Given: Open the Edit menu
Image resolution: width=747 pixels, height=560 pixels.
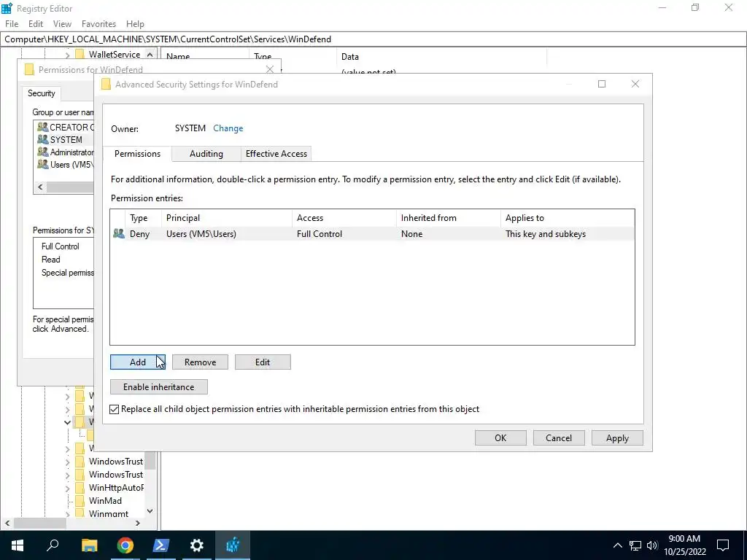Looking at the screenshot, I should [36, 24].
